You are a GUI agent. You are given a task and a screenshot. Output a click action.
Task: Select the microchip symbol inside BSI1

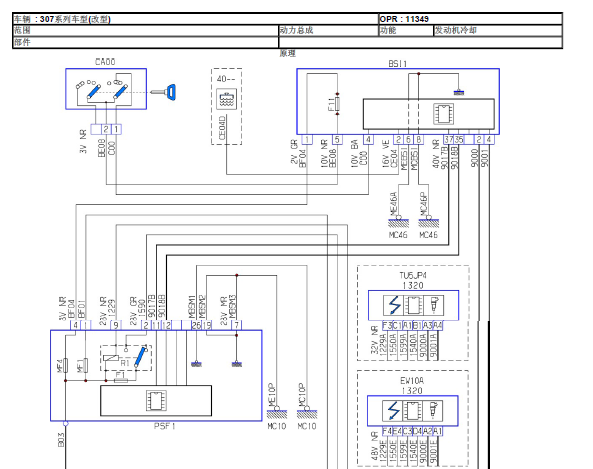(443, 114)
